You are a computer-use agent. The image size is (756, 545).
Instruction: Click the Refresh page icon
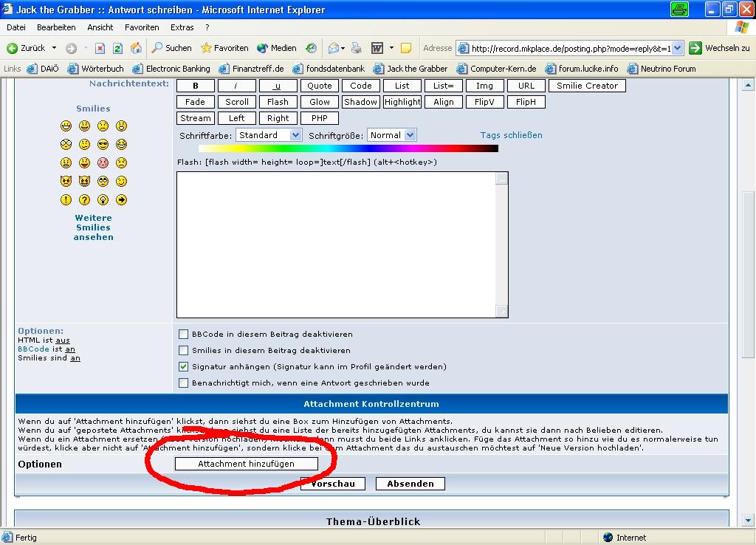117,48
